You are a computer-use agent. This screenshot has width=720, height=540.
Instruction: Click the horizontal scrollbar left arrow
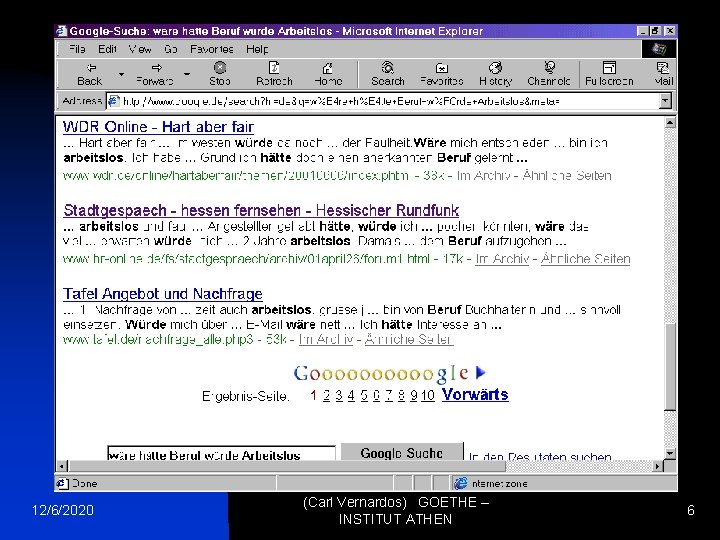click(62, 466)
